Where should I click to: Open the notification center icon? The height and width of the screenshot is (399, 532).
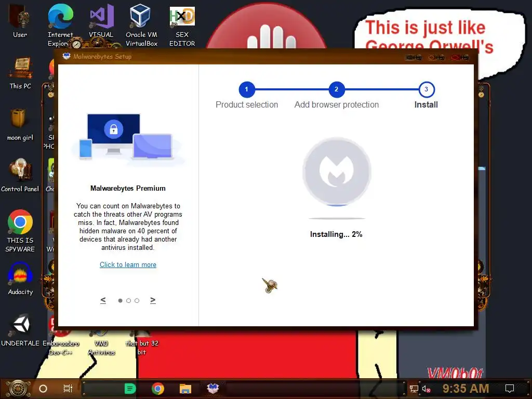[x=510, y=389]
